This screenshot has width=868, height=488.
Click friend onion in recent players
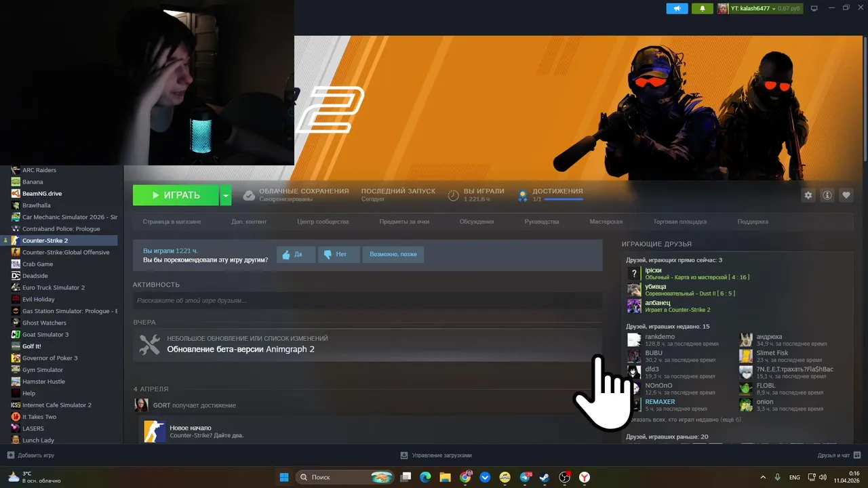pos(783,405)
